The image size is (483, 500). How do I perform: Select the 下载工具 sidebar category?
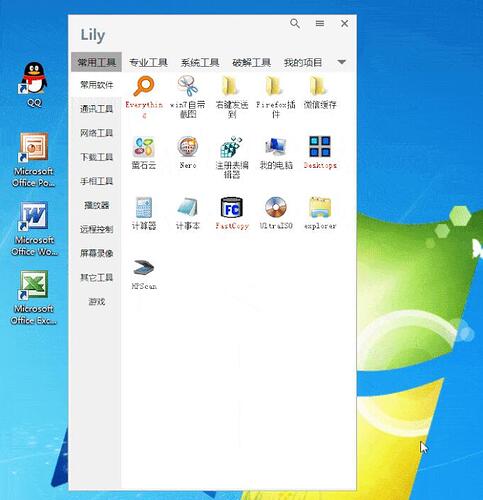[96, 157]
